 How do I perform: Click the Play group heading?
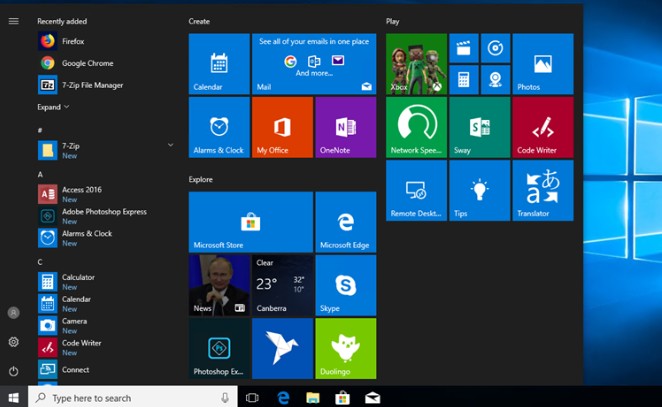393,22
